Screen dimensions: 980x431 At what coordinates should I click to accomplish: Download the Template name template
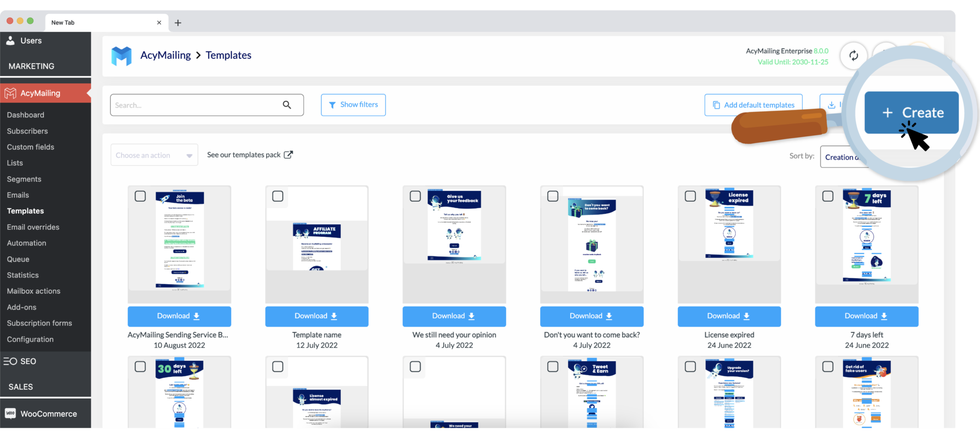coord(317,316)
